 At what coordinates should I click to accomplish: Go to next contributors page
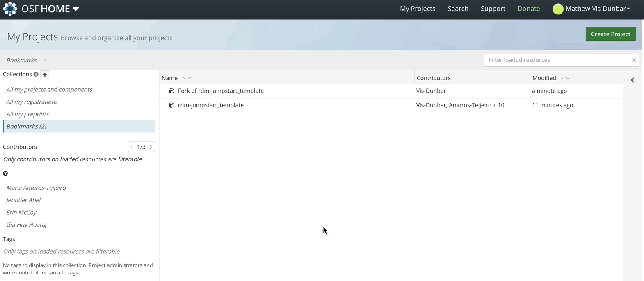tap(151, 147)
